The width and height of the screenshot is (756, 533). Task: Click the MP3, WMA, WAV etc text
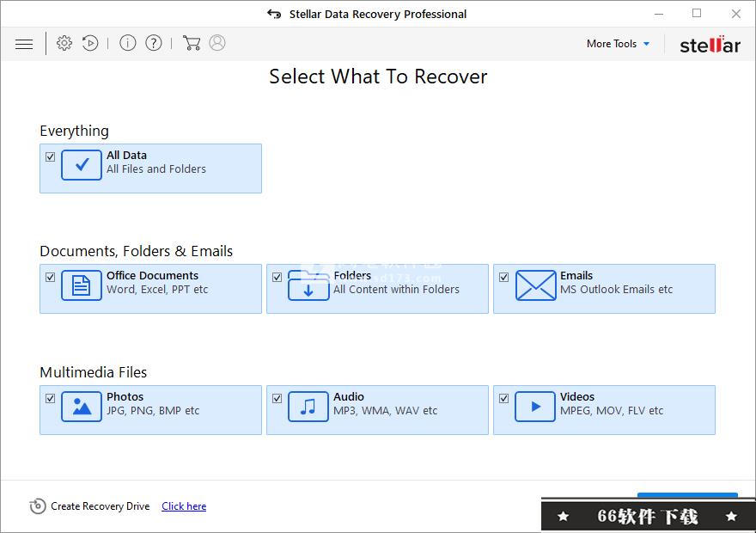tap(385, 410)
